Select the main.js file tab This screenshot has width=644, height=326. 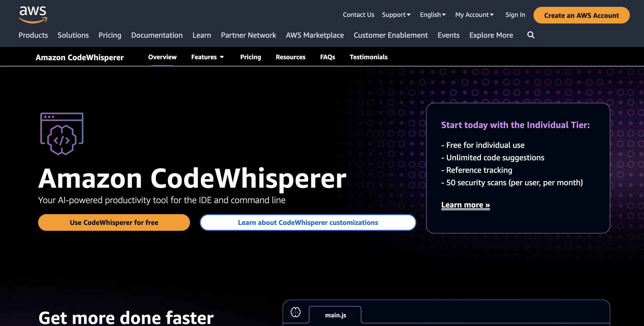point(335,315)
